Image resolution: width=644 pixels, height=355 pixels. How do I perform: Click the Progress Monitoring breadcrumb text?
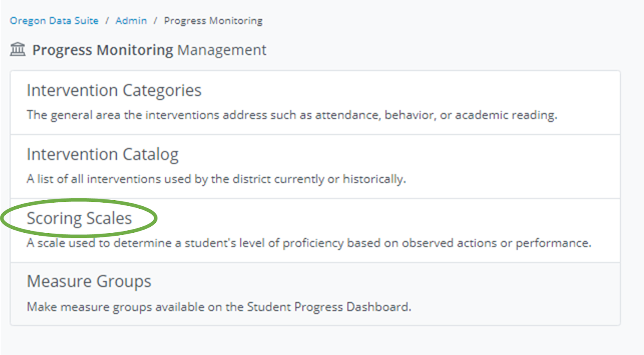point(213,21)
